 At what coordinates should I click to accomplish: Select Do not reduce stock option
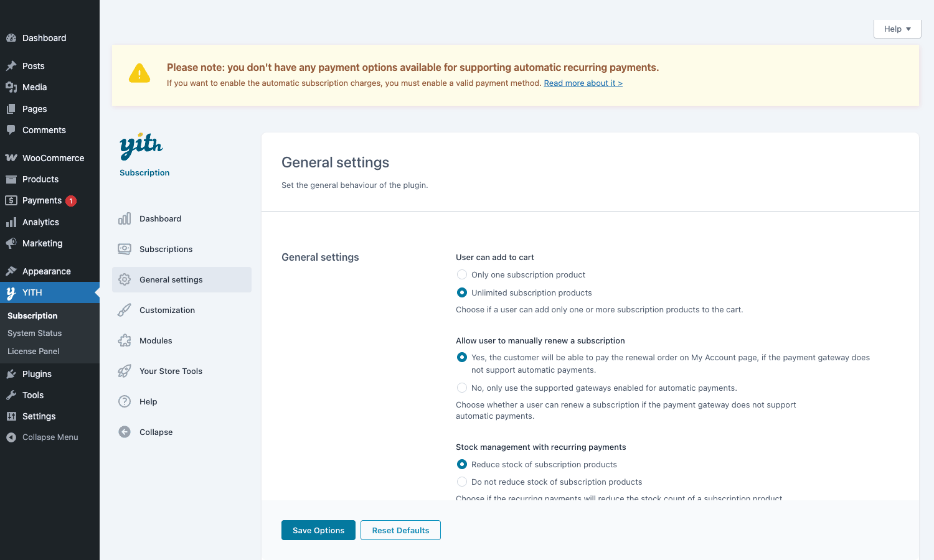click(462, 482)
